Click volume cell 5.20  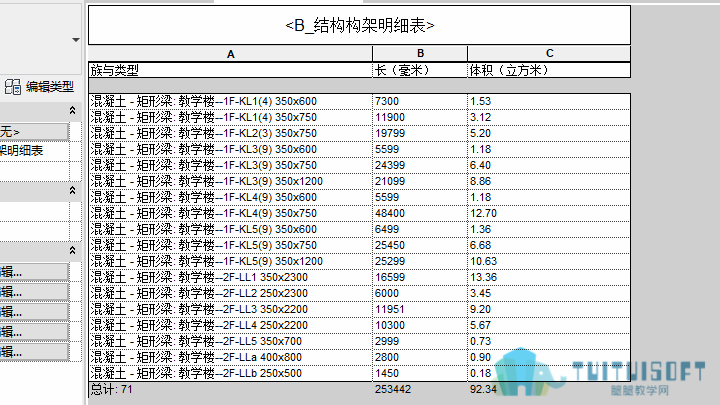click(549, 134)
